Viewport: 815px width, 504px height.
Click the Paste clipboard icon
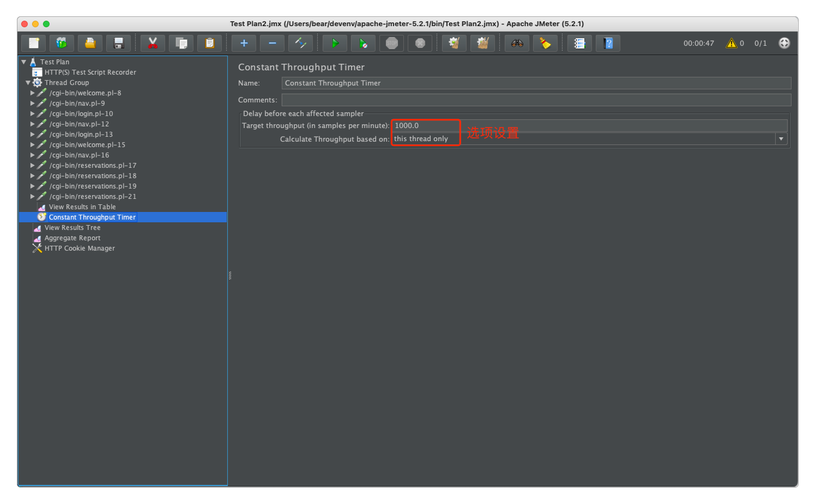(210, 43)
